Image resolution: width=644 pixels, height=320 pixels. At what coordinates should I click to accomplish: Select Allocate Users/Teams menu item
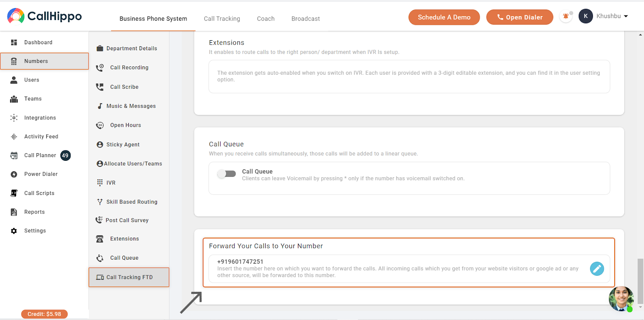(x=129, y=164)
